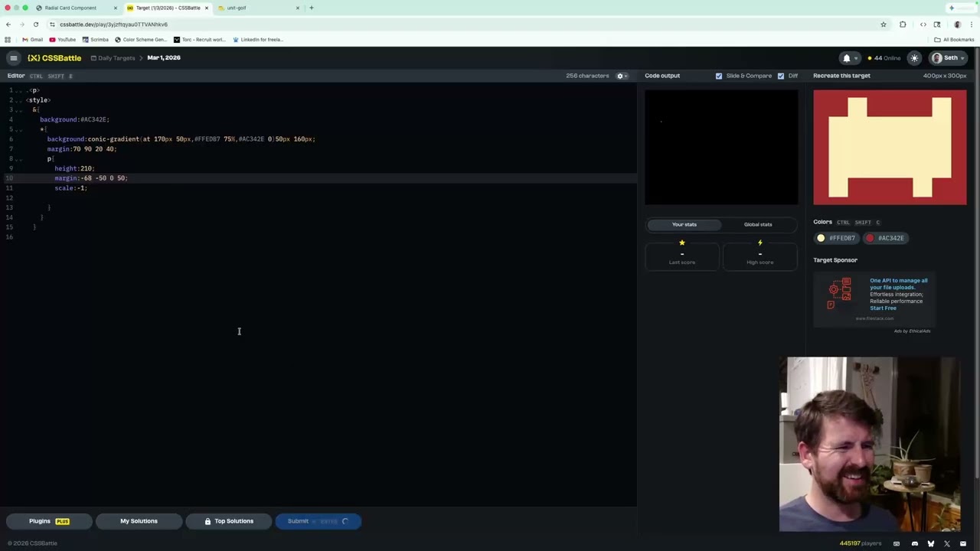The height and width of the screenshot is (551, 980).
Task: Open the mail icon in footer
Action: point(963,543)
